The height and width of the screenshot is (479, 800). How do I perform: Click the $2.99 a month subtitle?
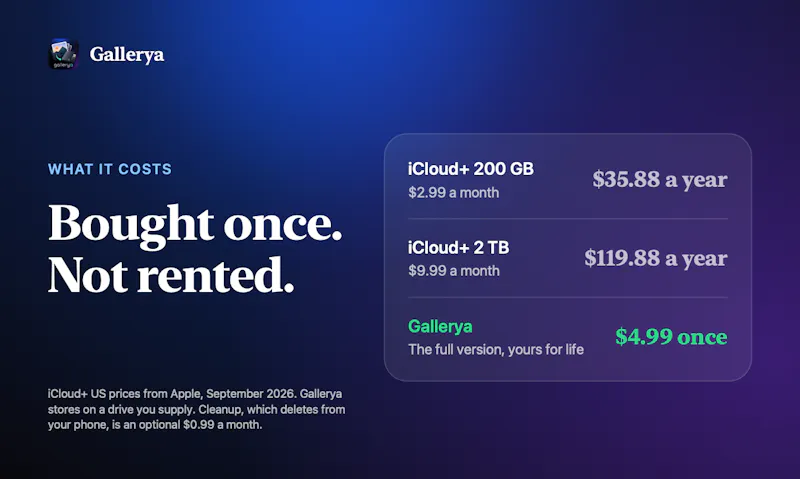pyautogui.click(x=454, y=192)
